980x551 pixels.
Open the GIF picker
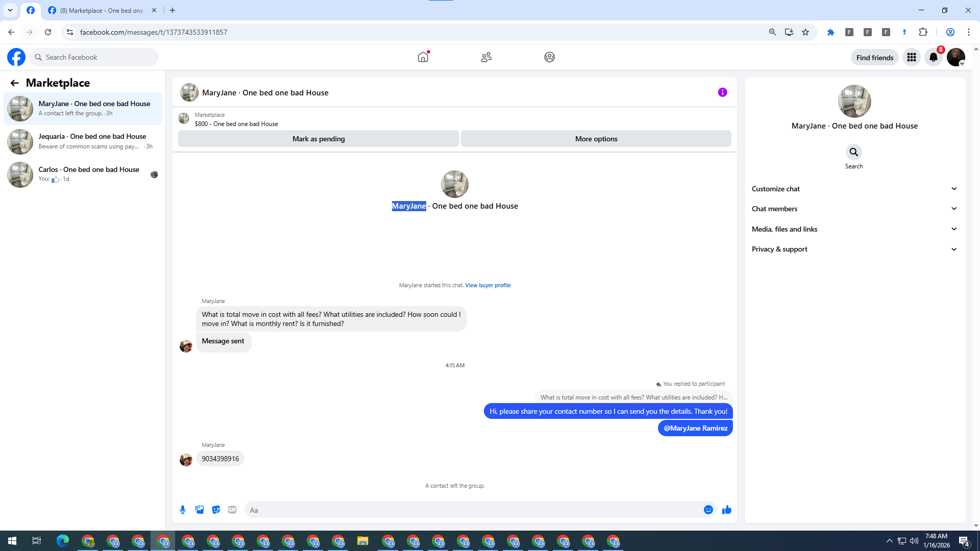[232, 510]
